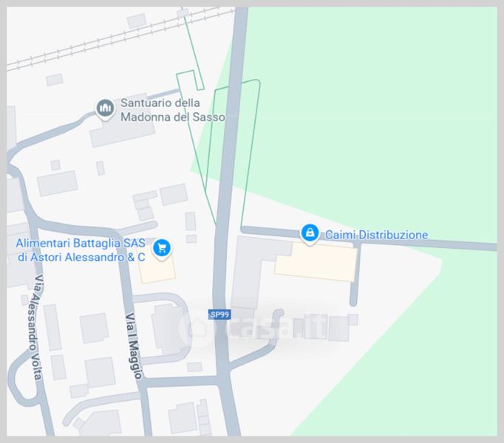Click the Via Alessandro Volta street label

tap(35, 327)
